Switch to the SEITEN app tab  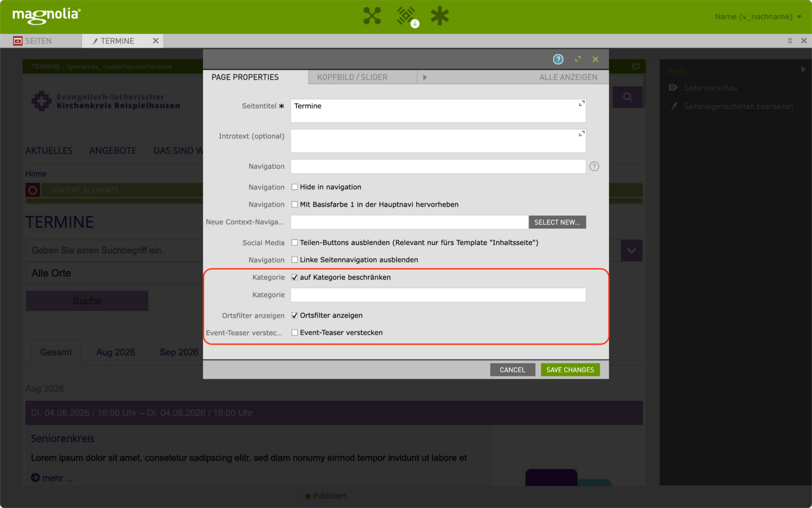41,41
